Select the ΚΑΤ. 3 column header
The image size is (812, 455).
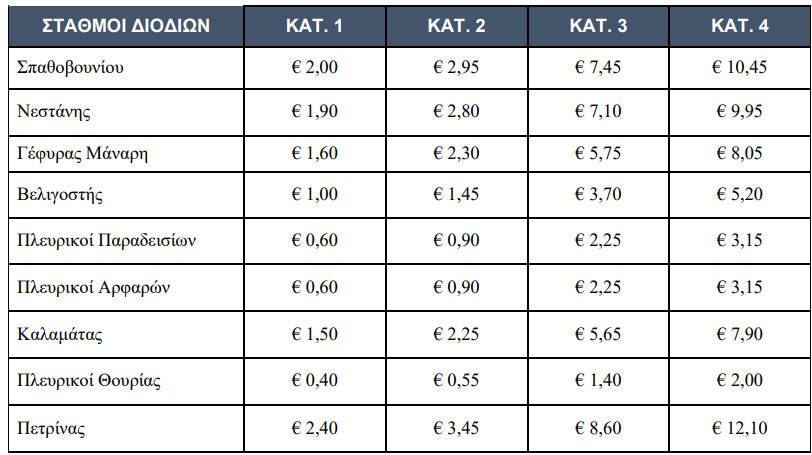tap(599, 25)
